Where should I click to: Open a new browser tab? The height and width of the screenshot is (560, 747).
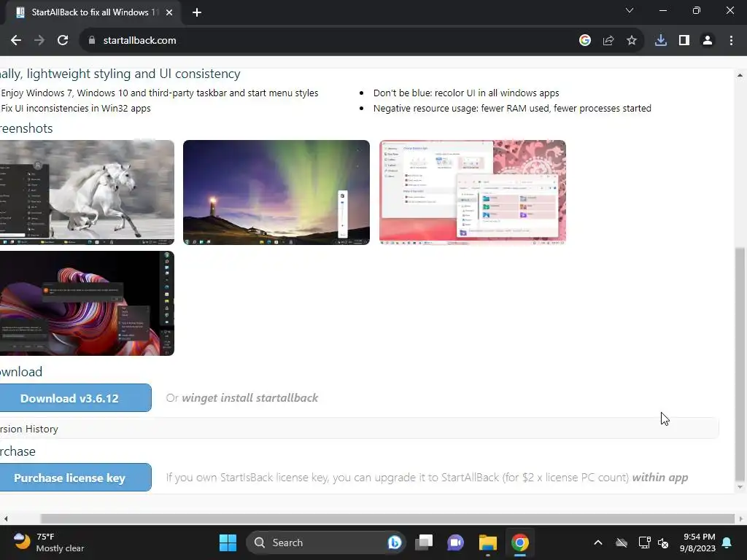click(x=197, y=12)
